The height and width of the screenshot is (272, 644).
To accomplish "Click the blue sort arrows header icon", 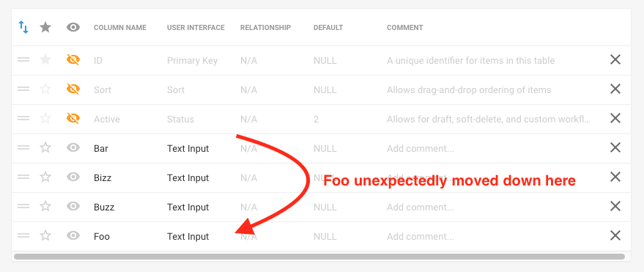I will pyautogui.click(x=23, y=28).
